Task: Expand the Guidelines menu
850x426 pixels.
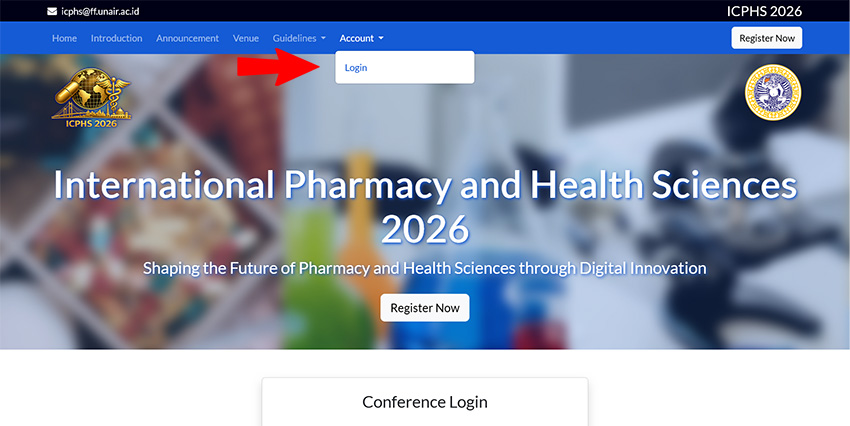Action: click(299, 38)
